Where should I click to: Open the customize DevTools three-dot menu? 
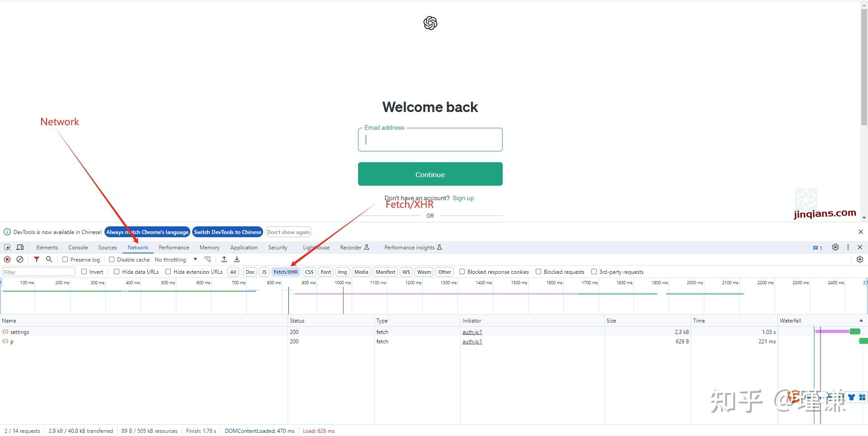coord(848,247)
